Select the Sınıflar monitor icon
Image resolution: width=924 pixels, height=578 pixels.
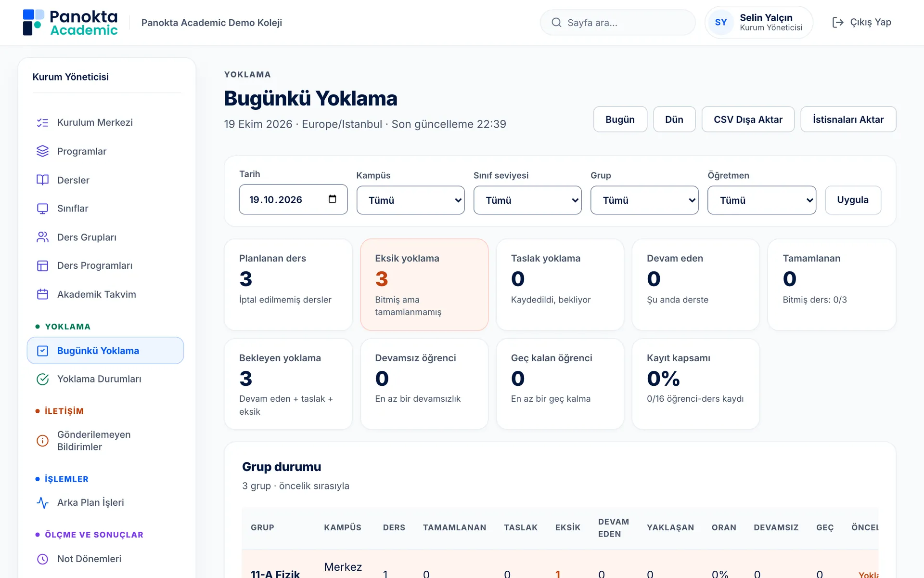pos(42,209)
